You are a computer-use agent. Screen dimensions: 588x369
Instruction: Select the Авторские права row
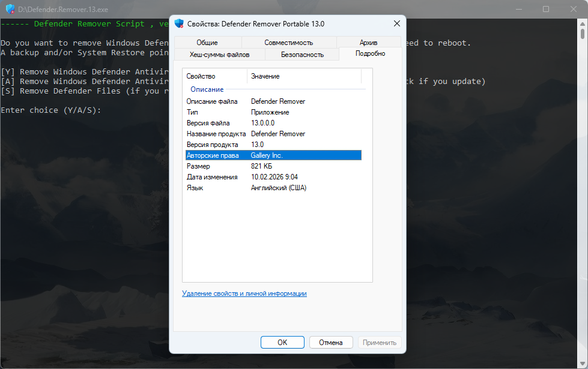point(273,155)
